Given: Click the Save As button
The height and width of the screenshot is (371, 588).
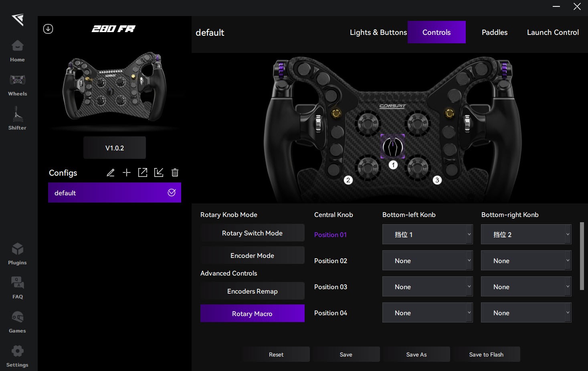Looking at the screenshot, I should click(x=416, y=354).
